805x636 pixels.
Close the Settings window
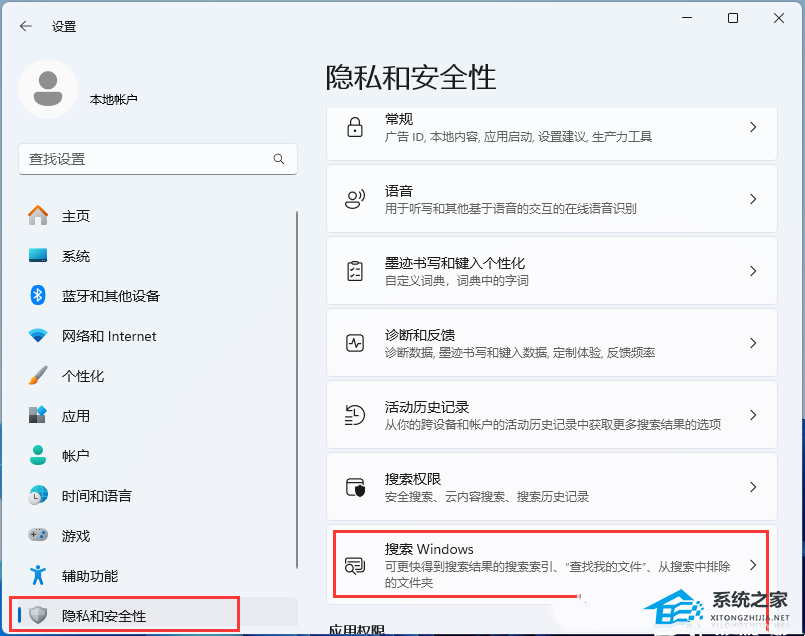[x=779, y=18]
